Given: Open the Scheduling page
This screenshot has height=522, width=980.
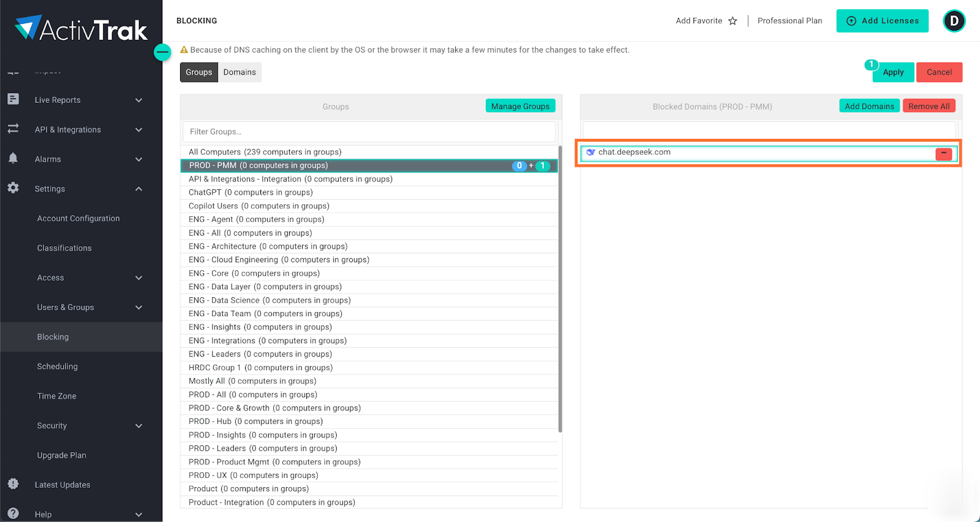Looking at the screenshot, I should tap(58, 366).
